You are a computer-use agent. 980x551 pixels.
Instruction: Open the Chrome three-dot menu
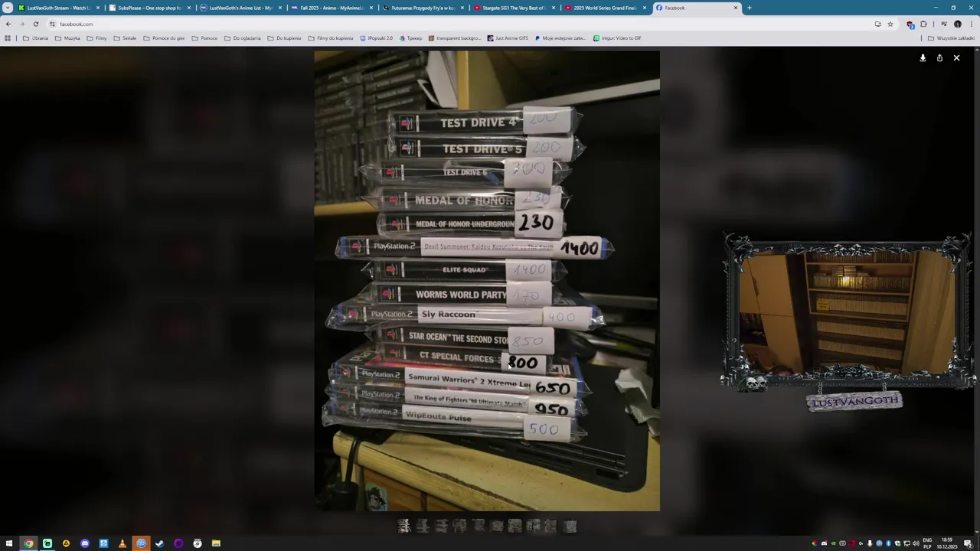pyautogui.click(x=972, y=24)
